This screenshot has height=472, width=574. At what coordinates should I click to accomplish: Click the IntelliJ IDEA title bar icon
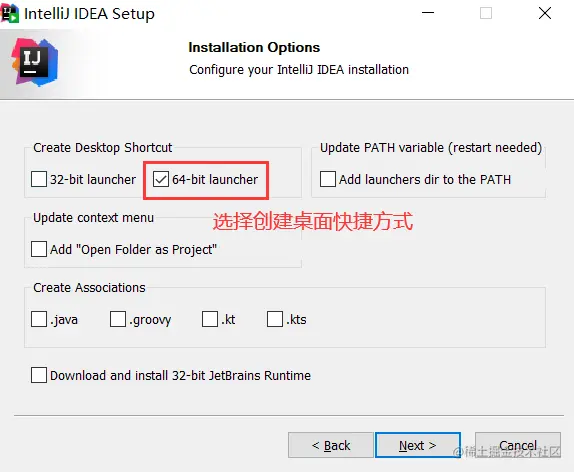[x=10, y=13]
